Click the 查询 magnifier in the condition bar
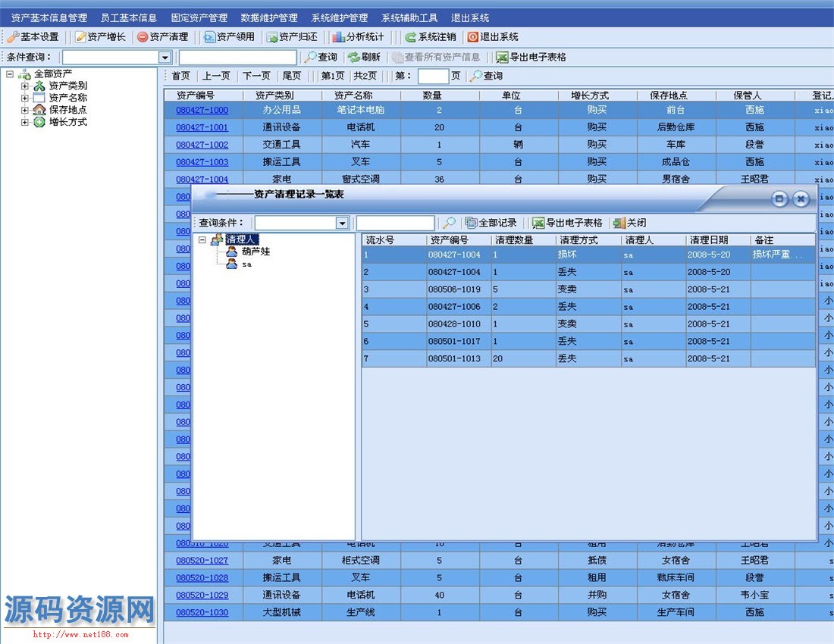The image size is (834, 644). [310, 57]
